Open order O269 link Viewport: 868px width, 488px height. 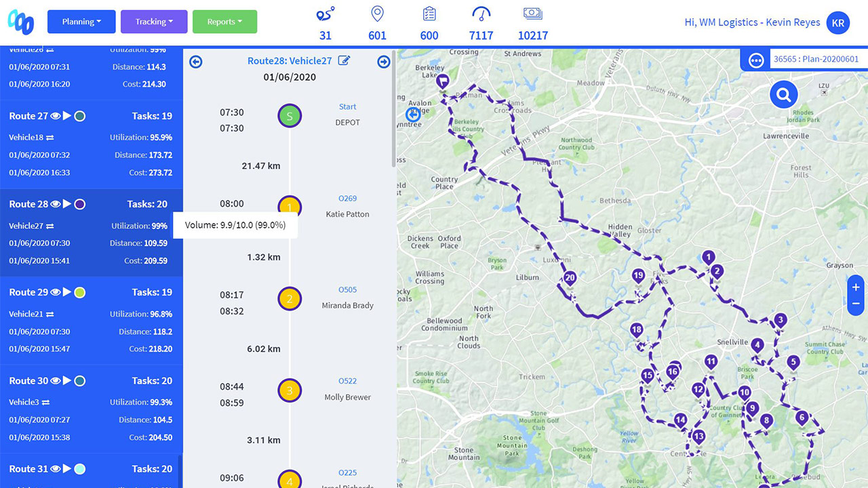point(347,199)
